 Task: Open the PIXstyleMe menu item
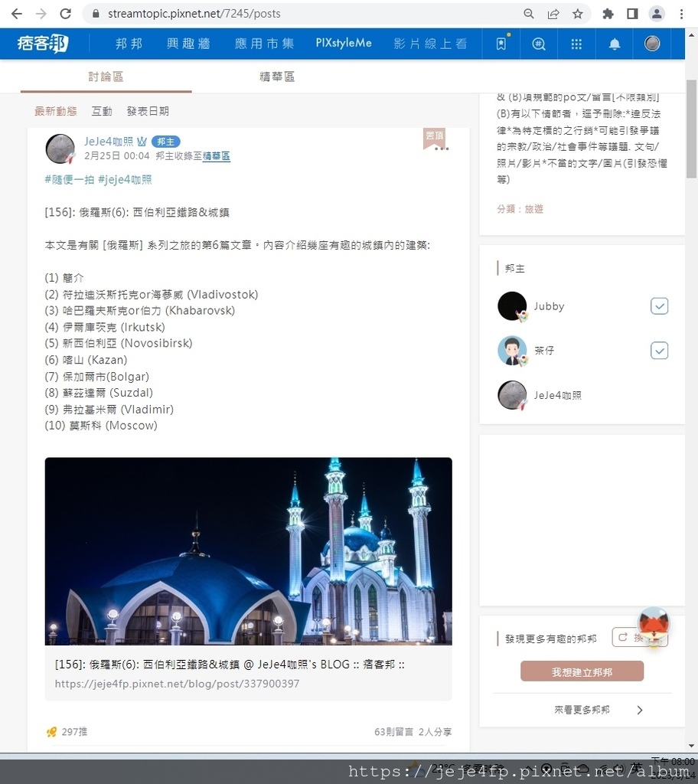pyautogui.click(x=344, y=44)
